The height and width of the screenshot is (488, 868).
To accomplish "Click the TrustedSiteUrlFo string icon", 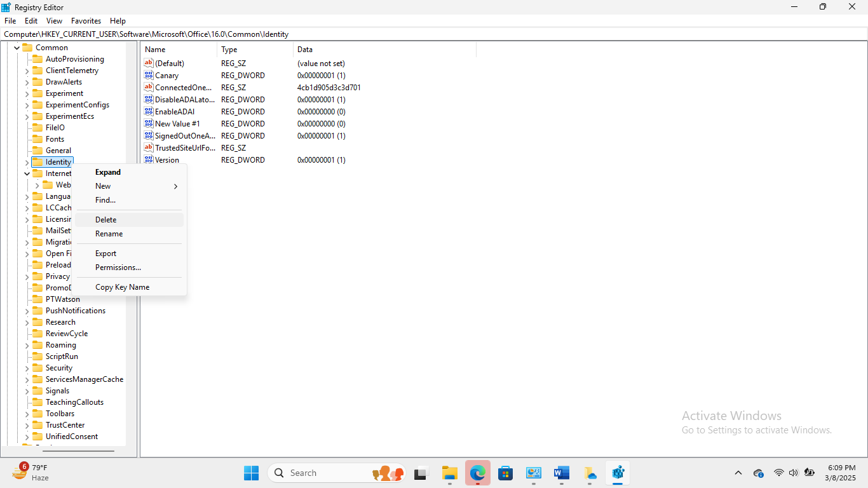I will [x=149, y=147].
